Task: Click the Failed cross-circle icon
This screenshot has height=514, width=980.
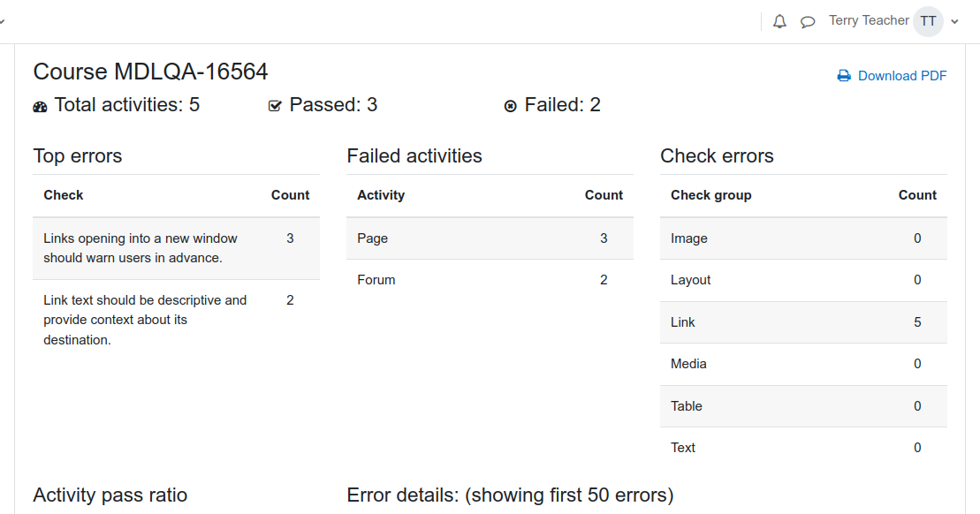Action: pos(511,106)
